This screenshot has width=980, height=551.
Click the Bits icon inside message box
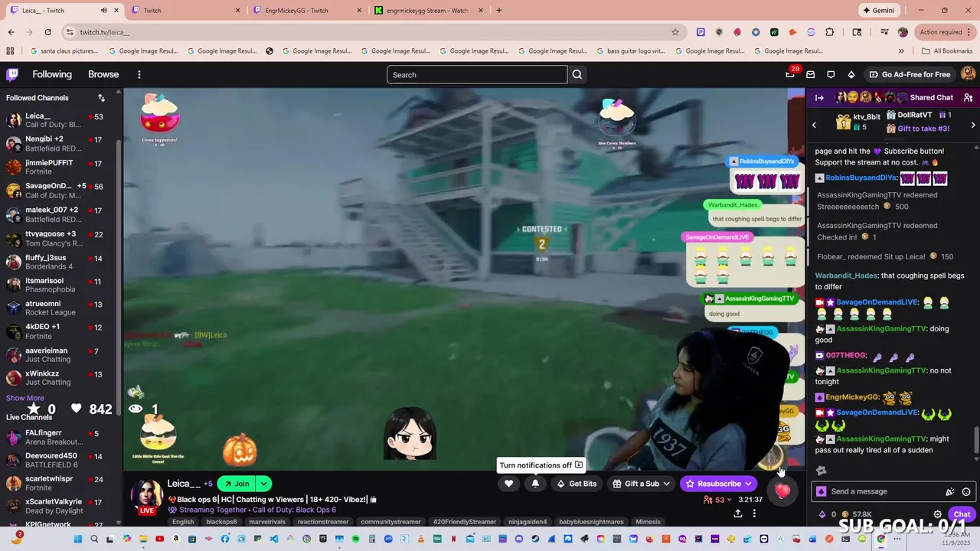[x=822, y=492]
